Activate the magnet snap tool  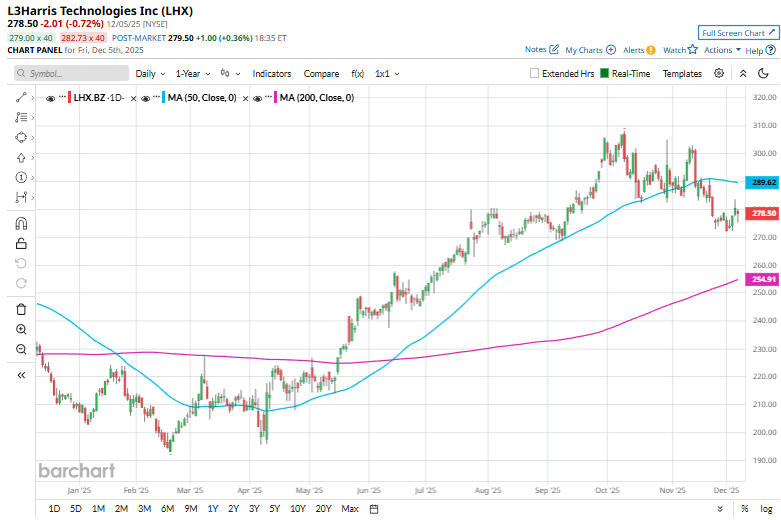click(21, 222)
